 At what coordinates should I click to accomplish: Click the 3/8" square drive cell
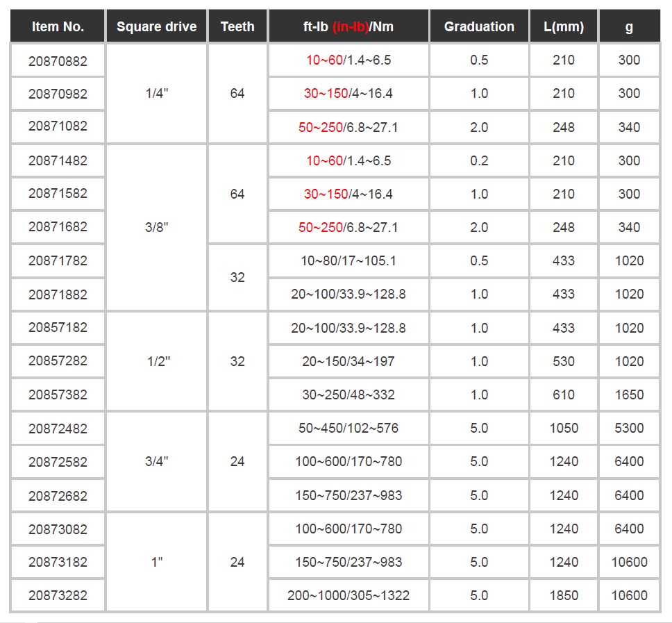point(156,227)
